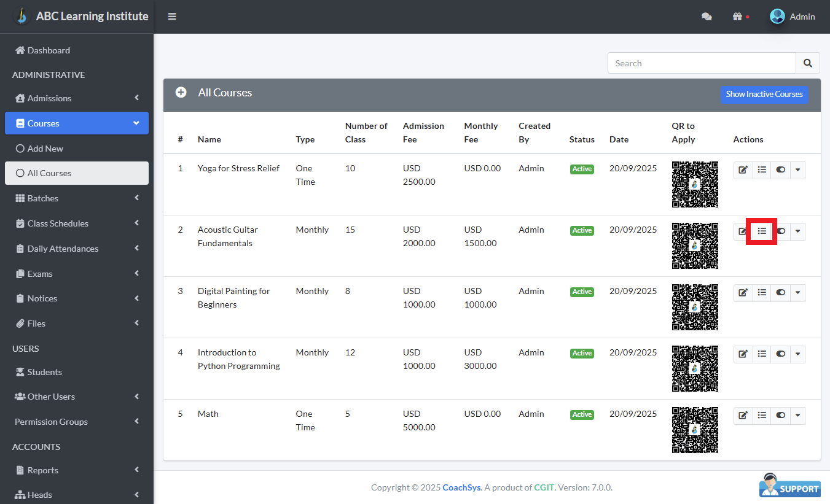
Task: Click into the Search input field
Action: pyautogui.click(x=702, y=63)
